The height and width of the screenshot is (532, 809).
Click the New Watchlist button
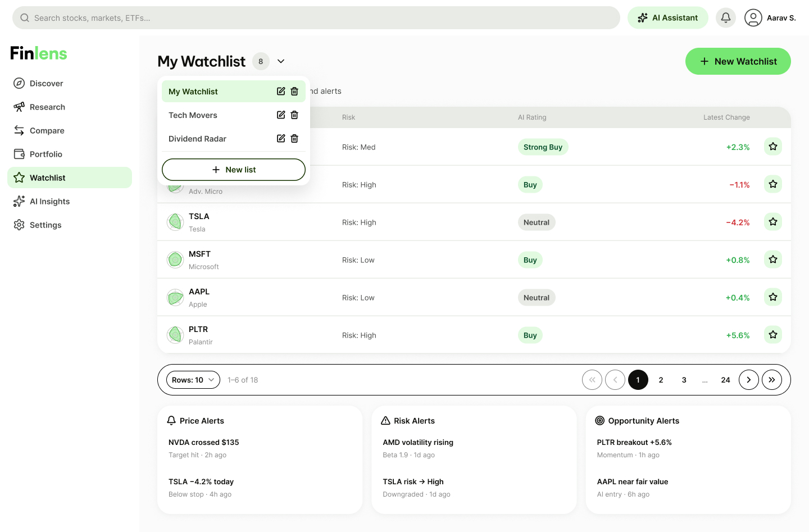tap(738, 61)
